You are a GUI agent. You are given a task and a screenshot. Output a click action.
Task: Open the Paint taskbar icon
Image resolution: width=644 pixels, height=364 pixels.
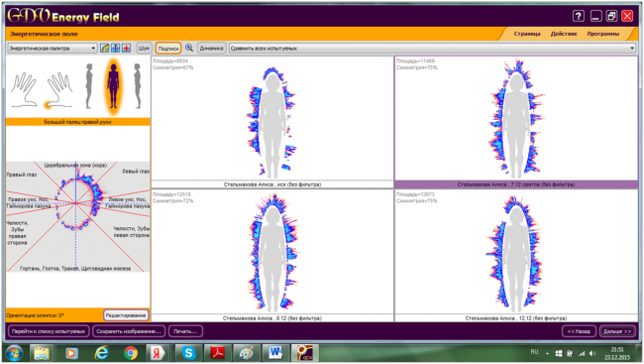pyautogui.click(x=247, y=353)
